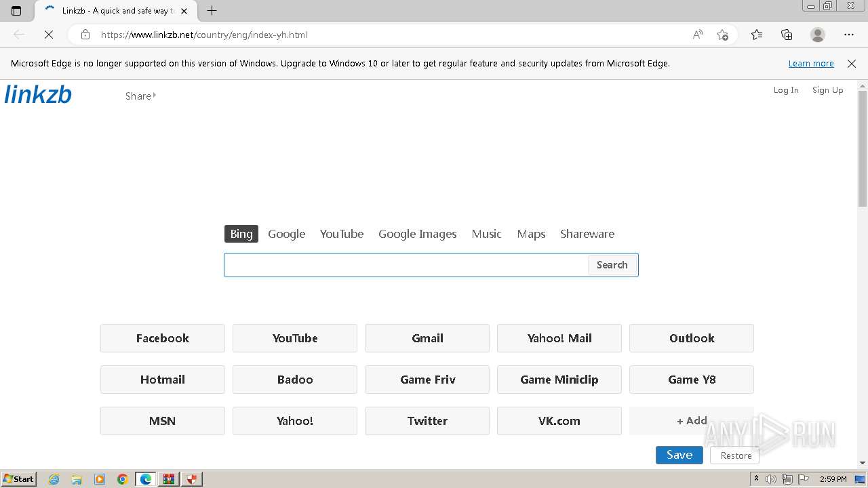The width and height of the screenshot is (868, 488).
Task: Open the Outlook shortcut tile
Action: point(692,338)
